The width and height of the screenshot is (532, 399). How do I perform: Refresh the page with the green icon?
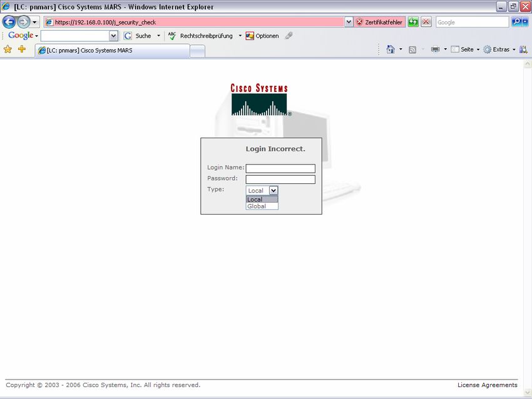click(x=413, y=23)
